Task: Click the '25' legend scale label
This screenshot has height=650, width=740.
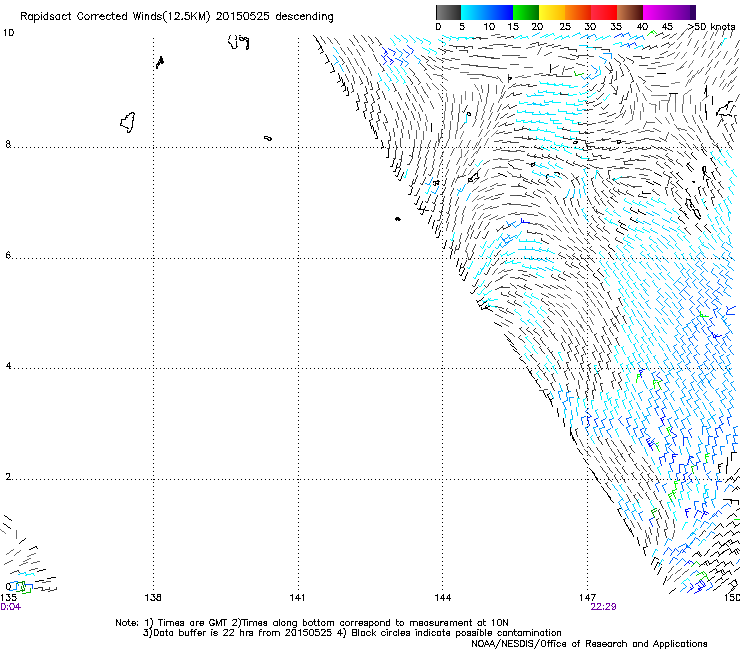Action: pyautogui.click(x=565, y=27)
